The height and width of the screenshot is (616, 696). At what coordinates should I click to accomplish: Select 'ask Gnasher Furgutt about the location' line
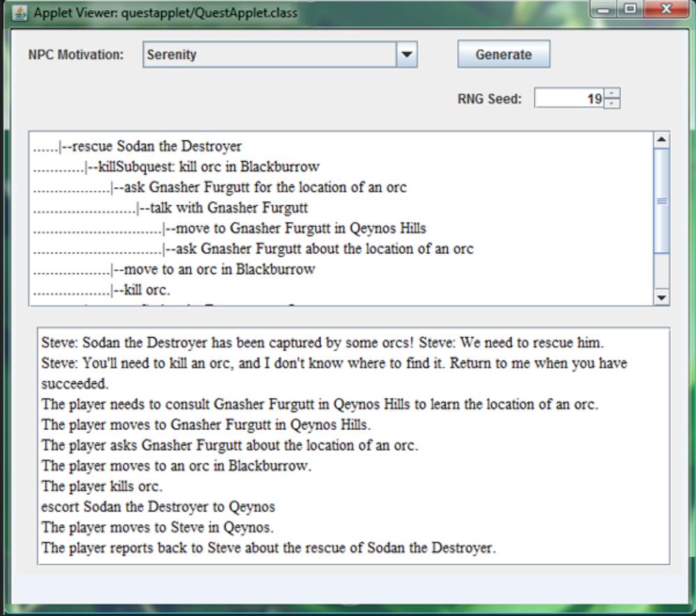pyautogui.click(x=253, y=248)
